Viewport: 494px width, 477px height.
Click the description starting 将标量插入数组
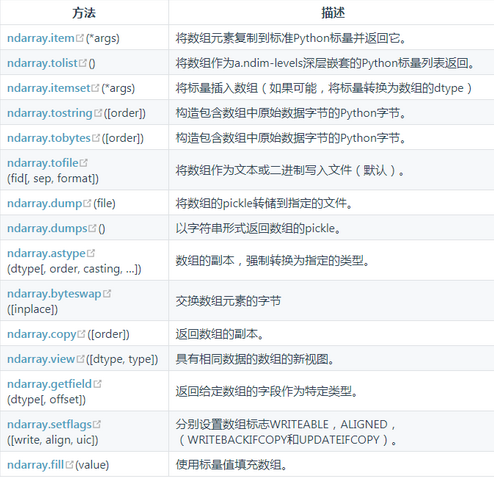[x=324, y=88]
